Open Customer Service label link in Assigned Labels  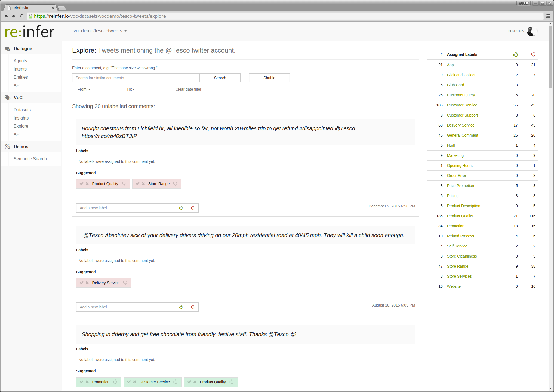pyautogui.click(x=462, y=105)
